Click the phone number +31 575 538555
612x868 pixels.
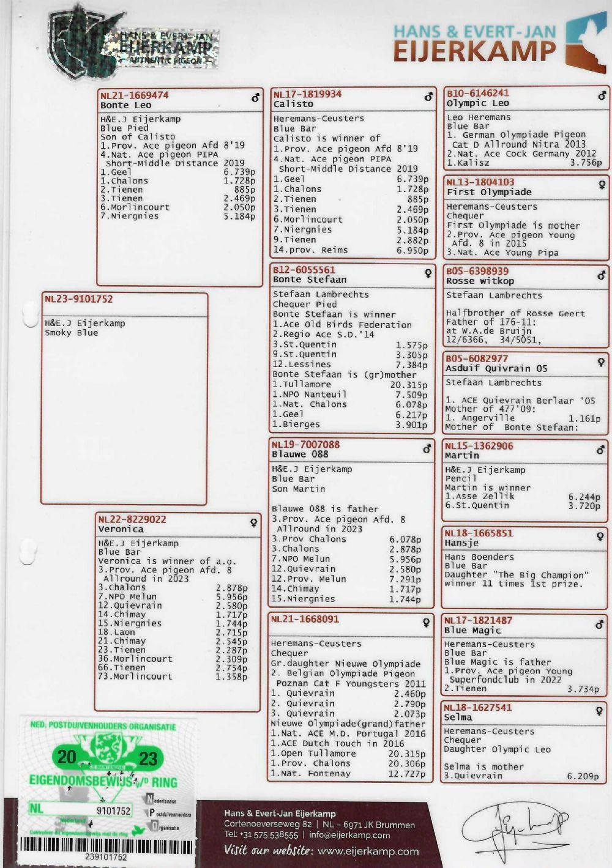coord(261,835)
